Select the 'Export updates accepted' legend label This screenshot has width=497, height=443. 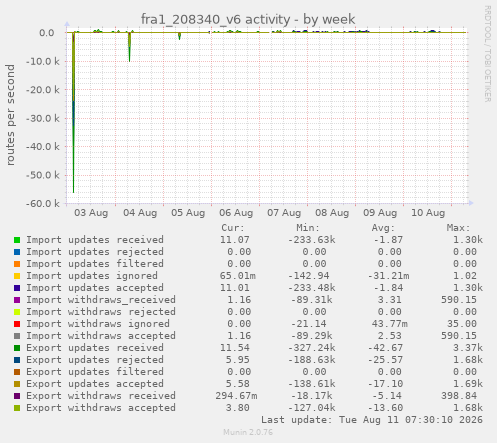tap(95, 384)
